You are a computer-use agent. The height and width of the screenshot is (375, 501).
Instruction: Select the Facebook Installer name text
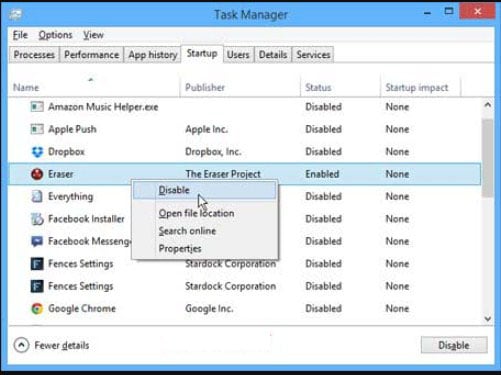coord(86,219)
